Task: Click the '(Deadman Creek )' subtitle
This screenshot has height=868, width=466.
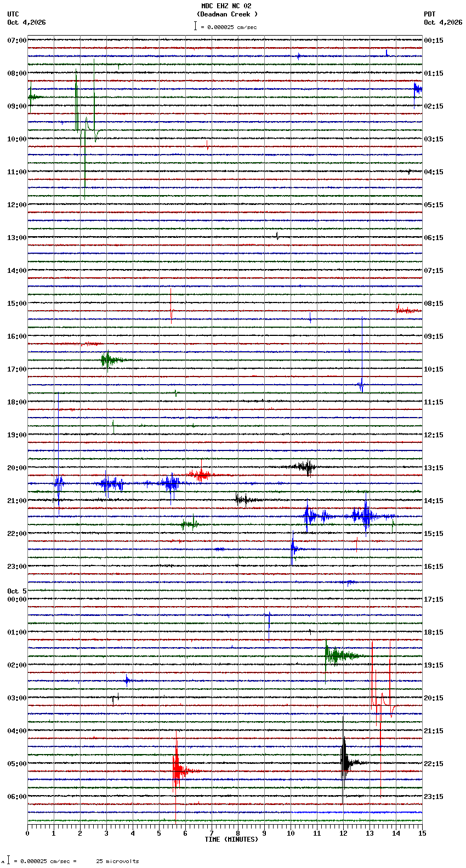Action: point(227,14)
